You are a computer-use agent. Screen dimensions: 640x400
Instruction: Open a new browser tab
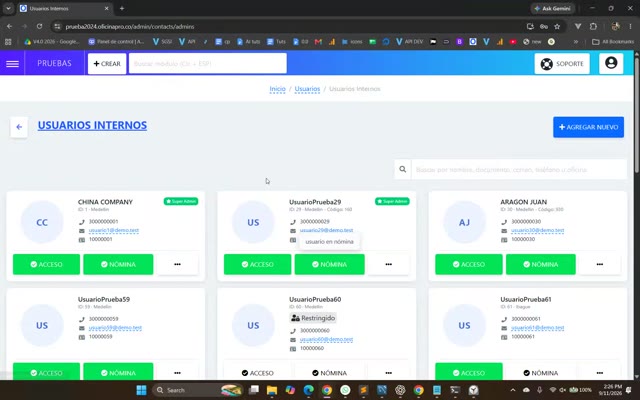(x=122, y=8)
